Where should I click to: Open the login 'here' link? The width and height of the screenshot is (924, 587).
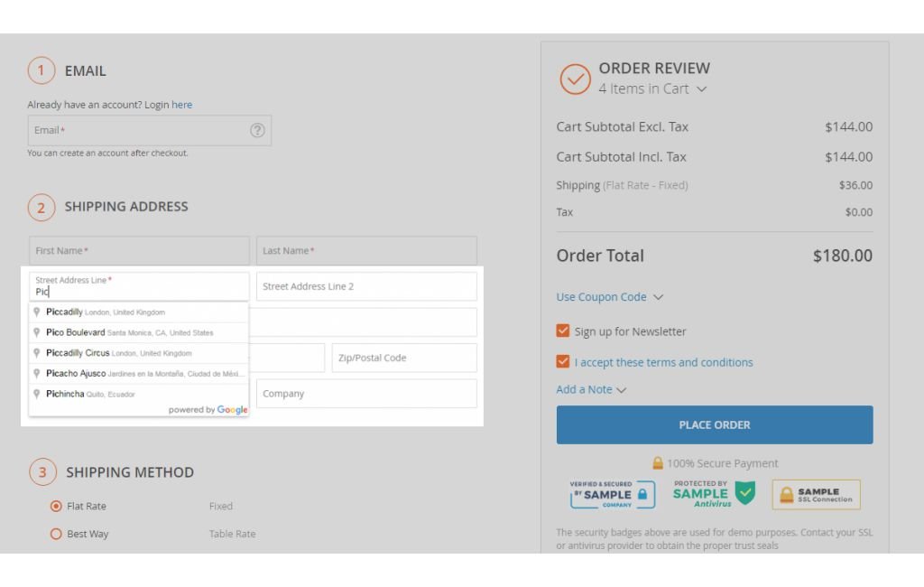(x=181, y=105)
